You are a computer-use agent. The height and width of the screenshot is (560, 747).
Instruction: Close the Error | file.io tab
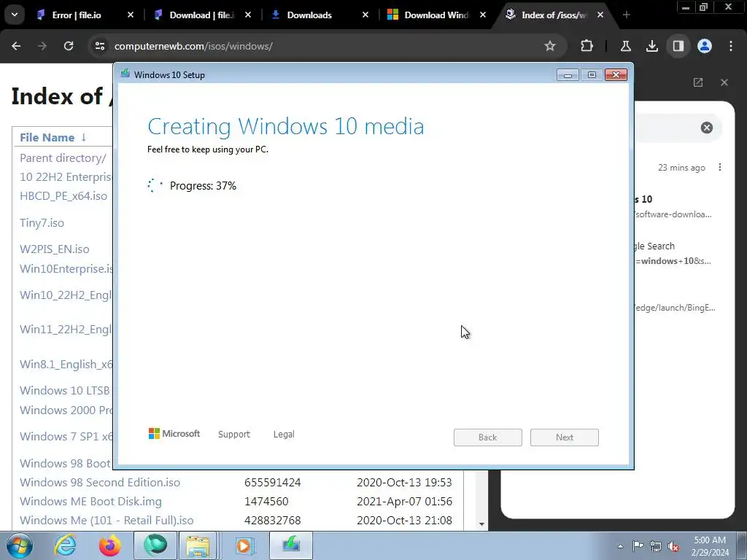click(x=131, y=15)
